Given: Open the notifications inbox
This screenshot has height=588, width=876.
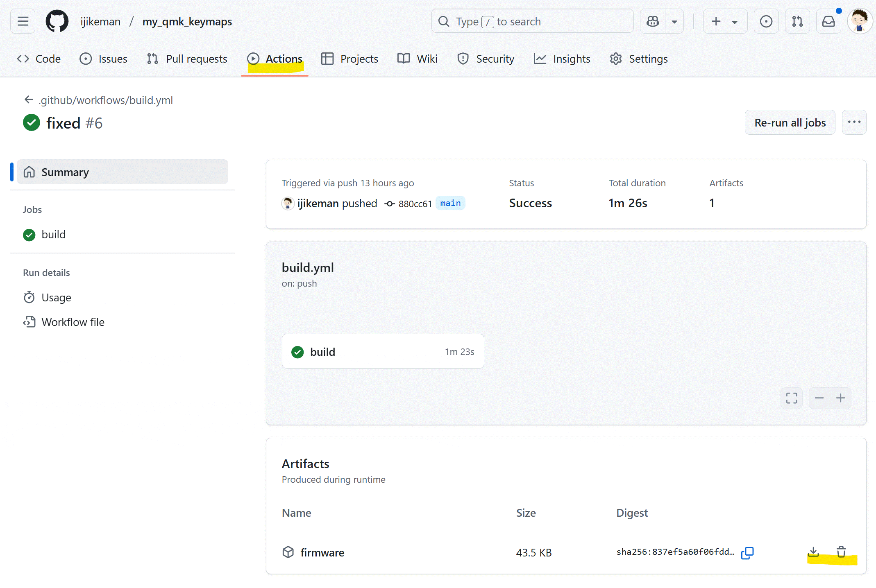Looking at the screenshot, I should click(x=828, y=21).
